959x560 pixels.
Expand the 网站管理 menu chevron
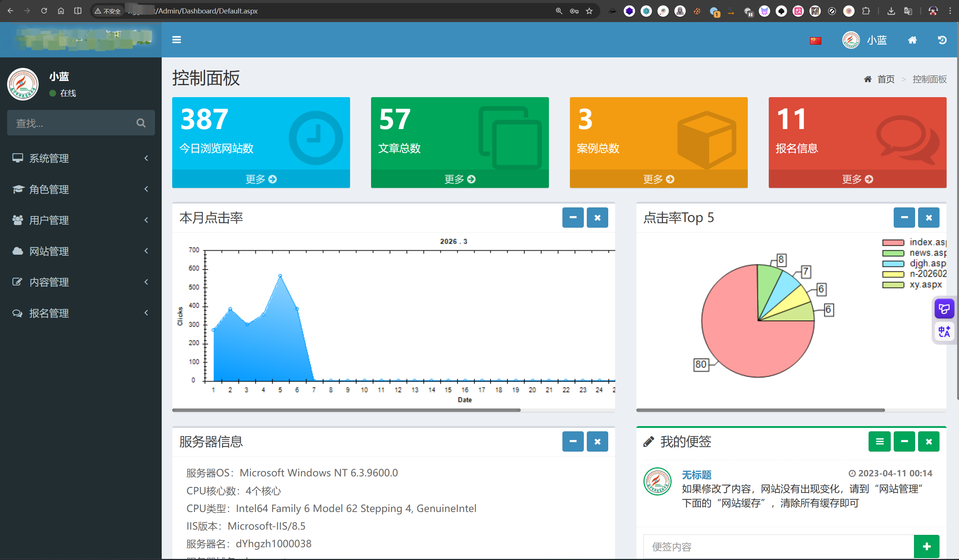[x=146, y=251]
